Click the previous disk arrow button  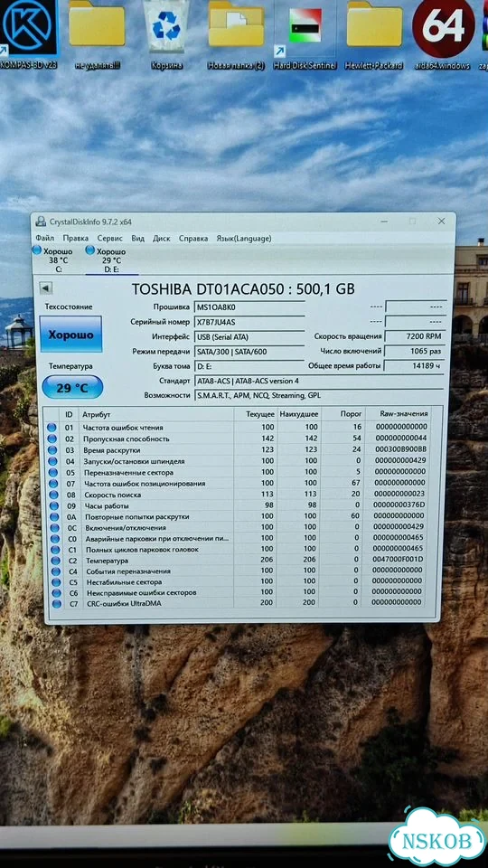tap(46, 288)
